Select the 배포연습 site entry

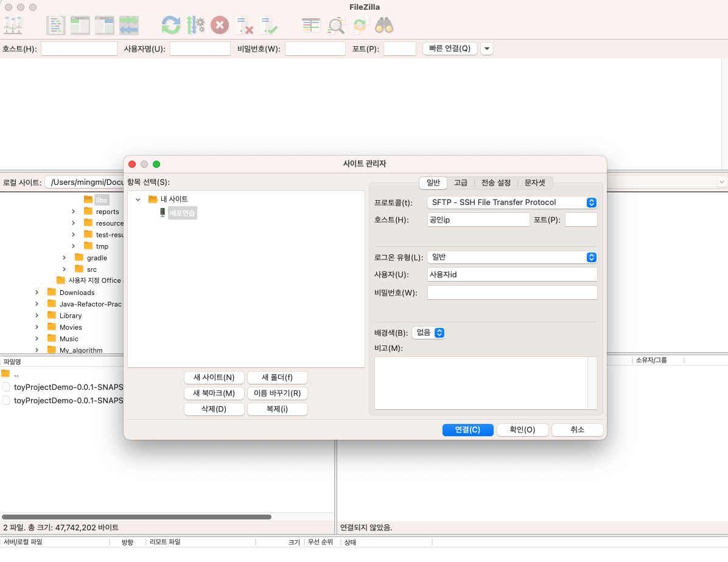183,213
